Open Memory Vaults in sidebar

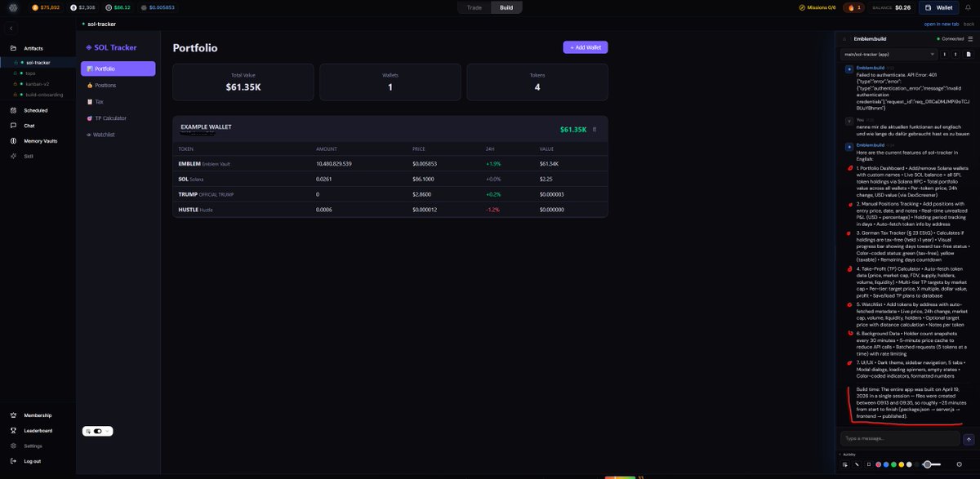click(33, 140)
